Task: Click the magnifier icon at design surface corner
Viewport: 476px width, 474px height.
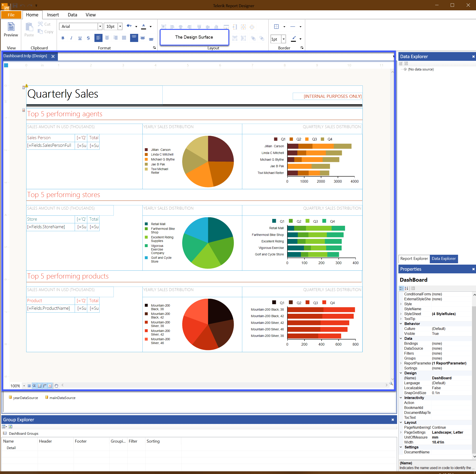Action: [x=391, y=384]
